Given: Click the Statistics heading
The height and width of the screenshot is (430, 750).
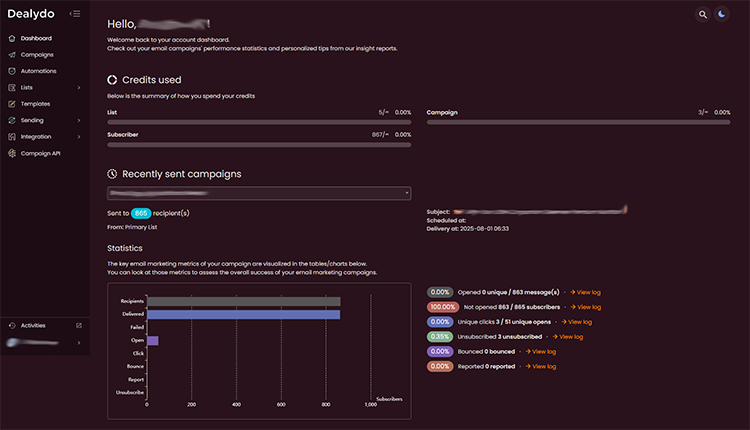Looking at the screenshot, I should [125, 248].
